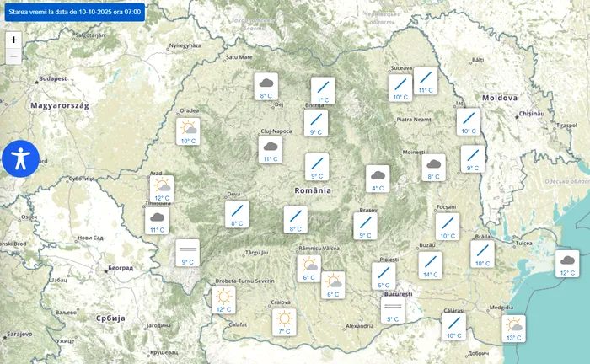Click the cloudy 12°C marker on the coast

coord(567,264)
